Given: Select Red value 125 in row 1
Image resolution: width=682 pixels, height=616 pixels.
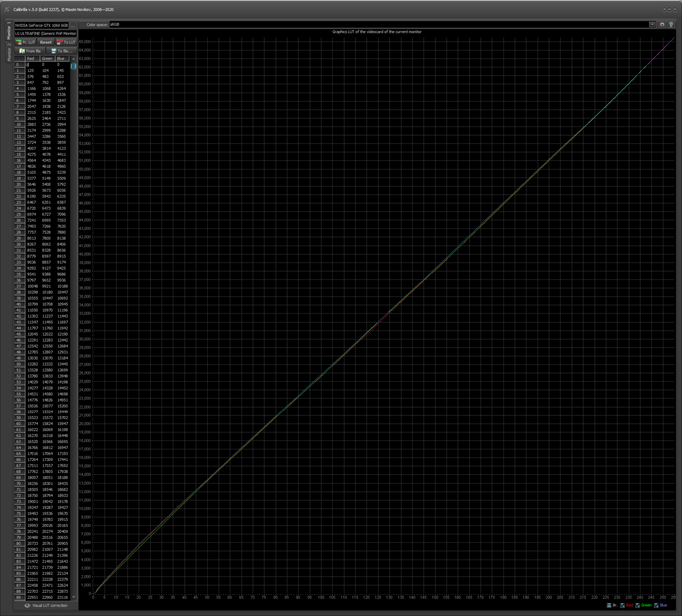Looking at the screenshot, I should [x=32, y=71].
